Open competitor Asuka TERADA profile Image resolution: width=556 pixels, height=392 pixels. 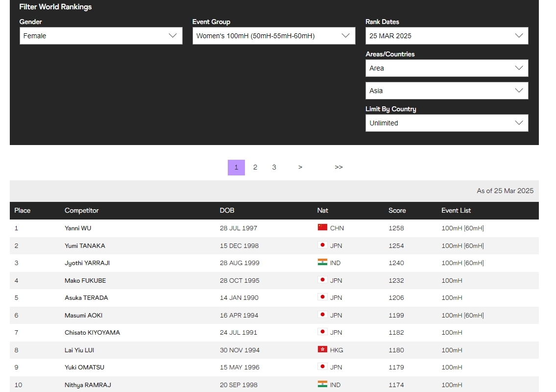coord(86,297)
